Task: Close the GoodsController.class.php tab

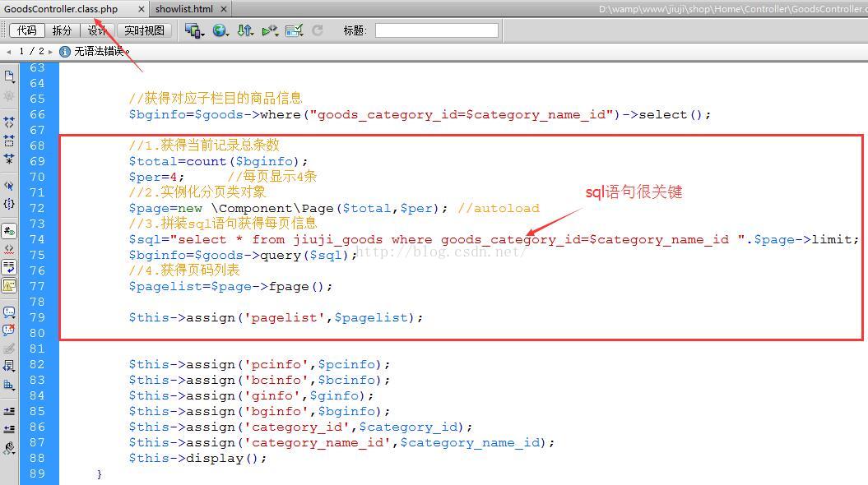Action: (x=142, y=9)
